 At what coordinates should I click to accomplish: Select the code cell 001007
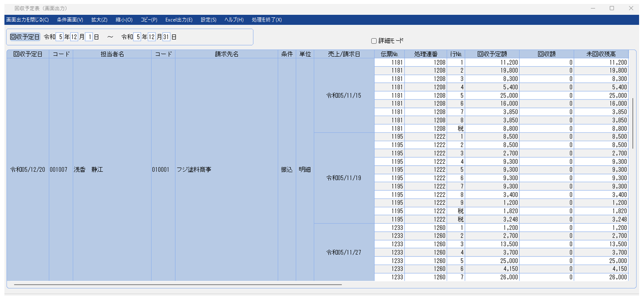[61, 170]
